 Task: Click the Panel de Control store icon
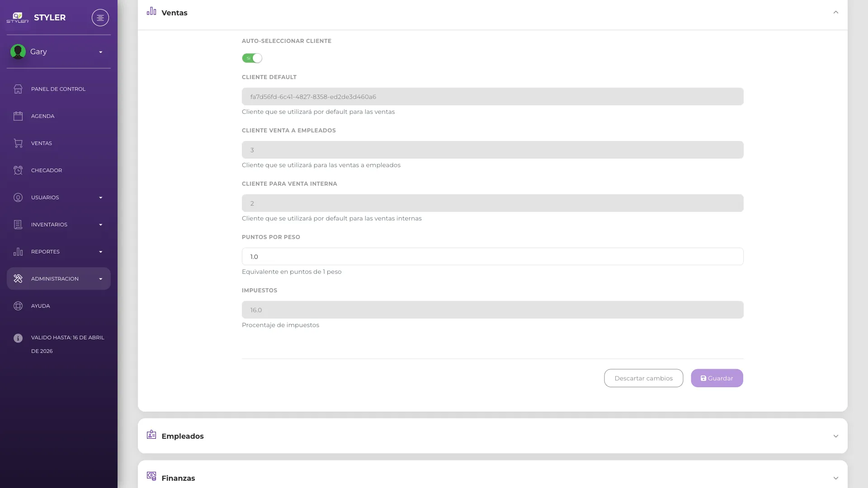[18, 89]
